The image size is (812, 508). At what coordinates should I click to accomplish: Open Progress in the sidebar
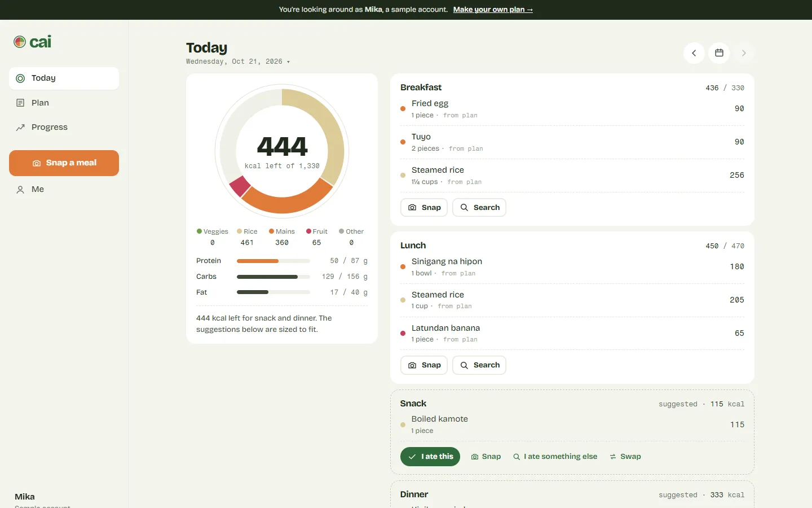[64, 127]
